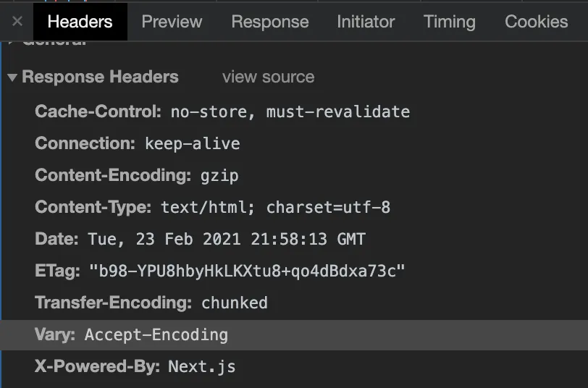Switch to the Headers tab
588x388 pixels.
click(x=80, y=22)
